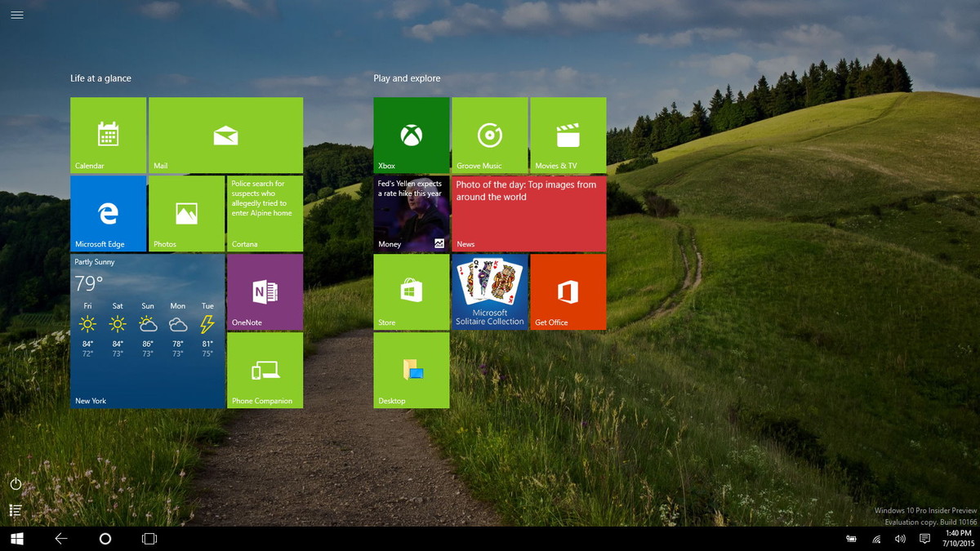Open the hamburger menu at top left
The height and width of the screenshot is (551, 980).
pyautogui.click(x=17, y=15)
